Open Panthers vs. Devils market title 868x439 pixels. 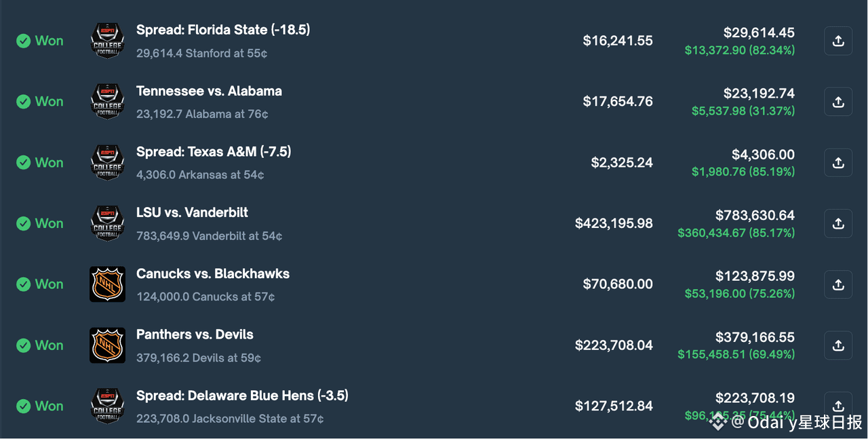(x=195, y=335)
